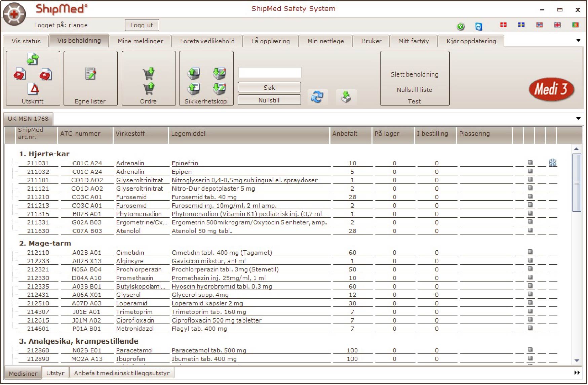Toggle the checkbox on the Epinefrin row
Screen dimensions: 588x385
(x=530, y=163)
